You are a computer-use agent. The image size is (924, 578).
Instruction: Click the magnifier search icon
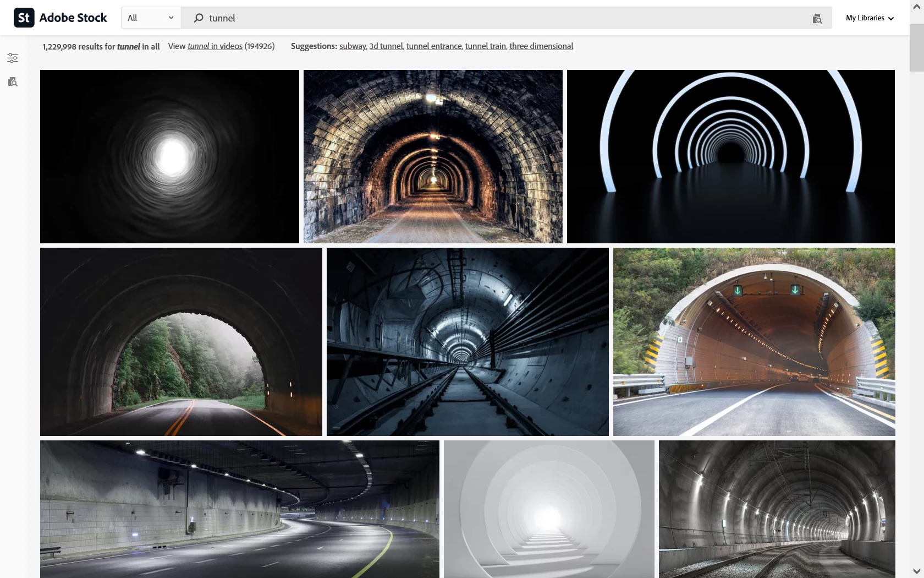pos(199,18)
